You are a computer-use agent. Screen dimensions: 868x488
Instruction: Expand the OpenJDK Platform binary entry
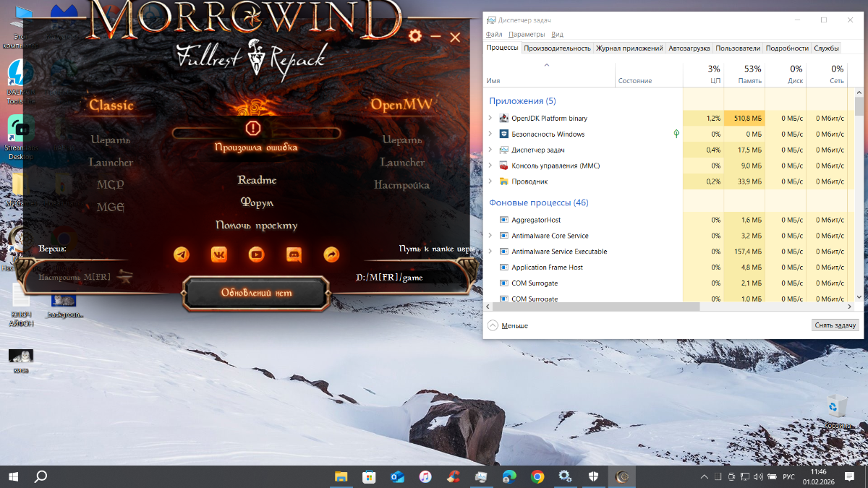(490, 119)
